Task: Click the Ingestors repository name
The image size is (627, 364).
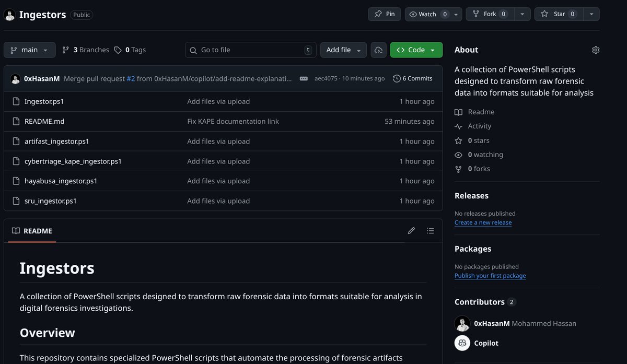Action: click(x=42, y=15)
